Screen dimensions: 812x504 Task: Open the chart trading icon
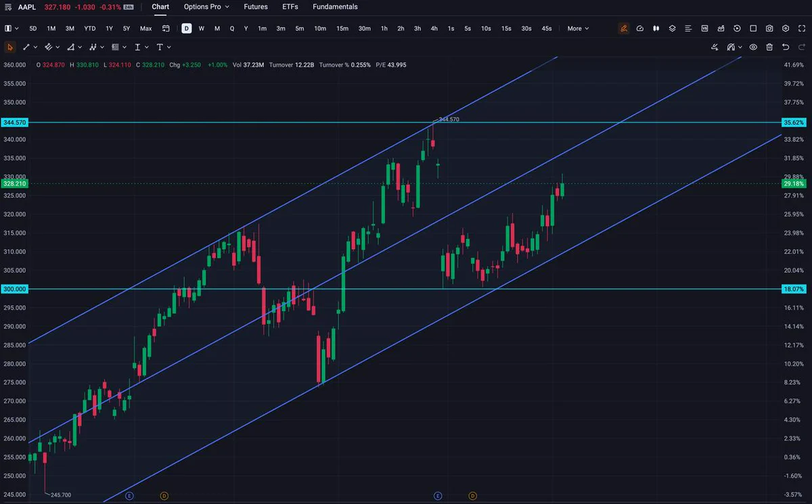(721, 28)
